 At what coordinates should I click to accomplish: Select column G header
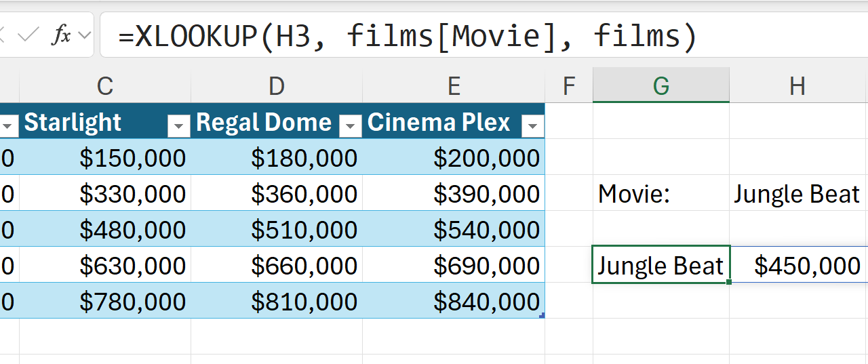coord(660,86)
